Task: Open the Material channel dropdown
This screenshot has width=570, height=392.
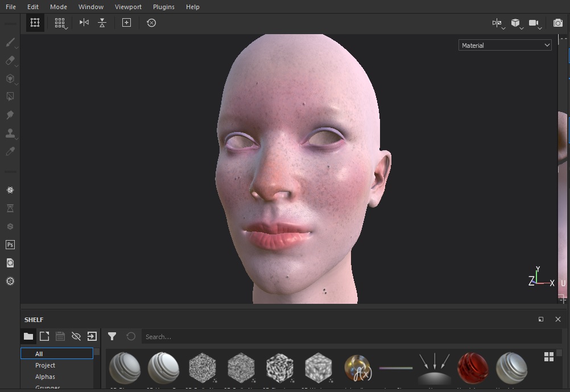Action: (x=505, y=45)
